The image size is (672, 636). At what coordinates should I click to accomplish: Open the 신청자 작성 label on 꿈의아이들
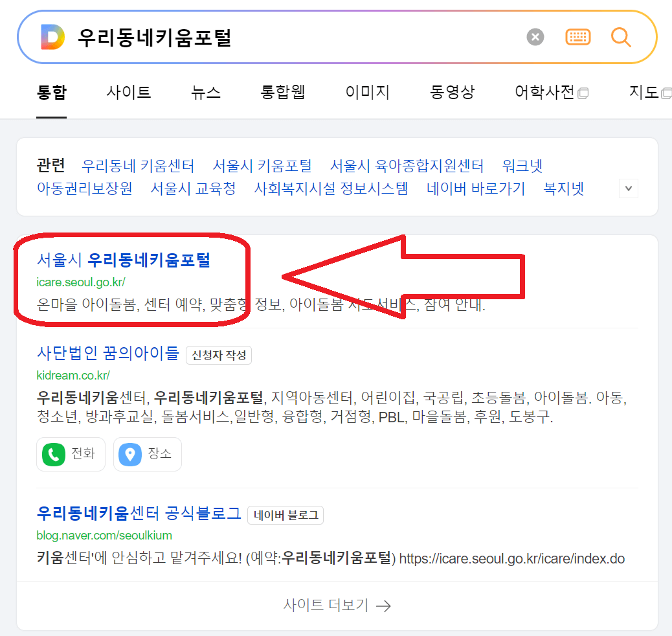coord(218,355)
